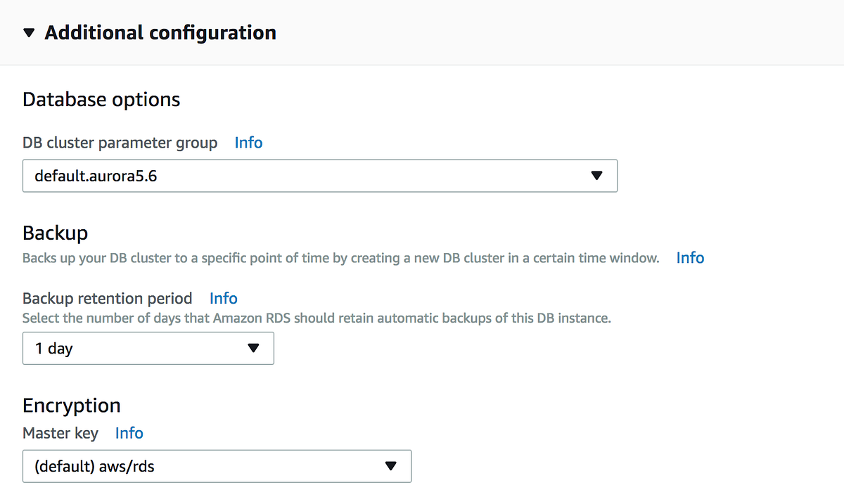Viewport: 844px width, 504px height.
Task: Click the DB cluster parameter group label
Action: (120, 143)
